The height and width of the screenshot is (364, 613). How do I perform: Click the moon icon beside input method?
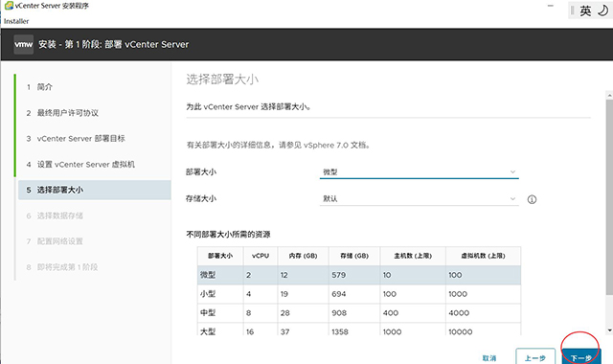pos(602,11)
